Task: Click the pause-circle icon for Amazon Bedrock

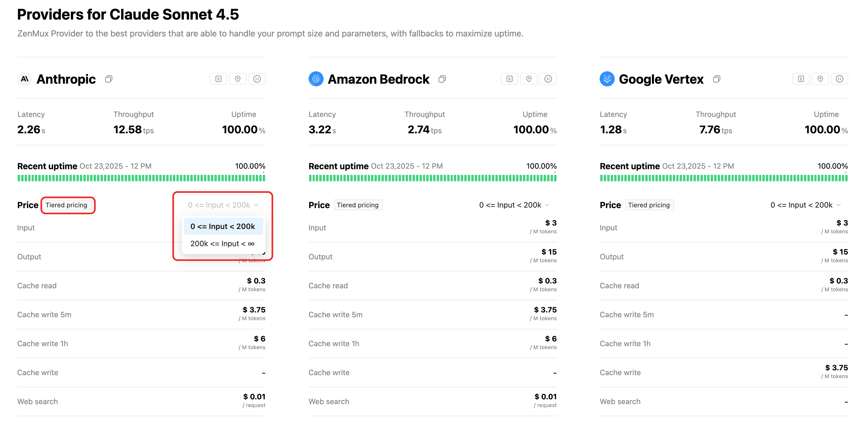Action: [548, 79]
